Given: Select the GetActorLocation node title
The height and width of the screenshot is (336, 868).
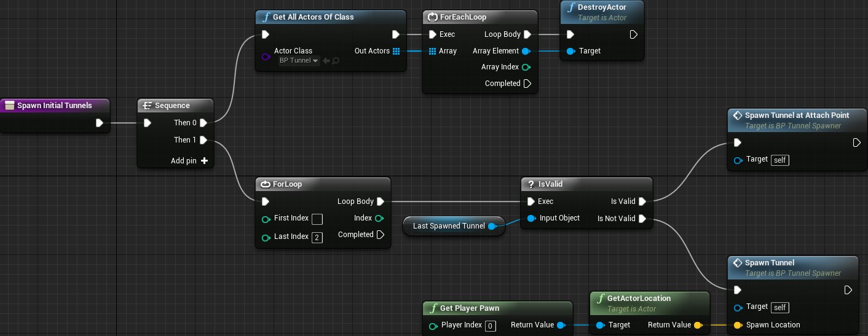Looking at the screenshot, I should point(639,299).
